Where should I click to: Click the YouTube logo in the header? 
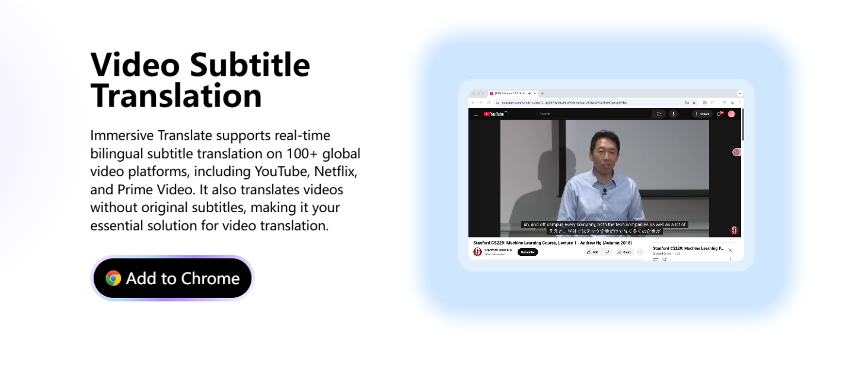coord(494,114)
